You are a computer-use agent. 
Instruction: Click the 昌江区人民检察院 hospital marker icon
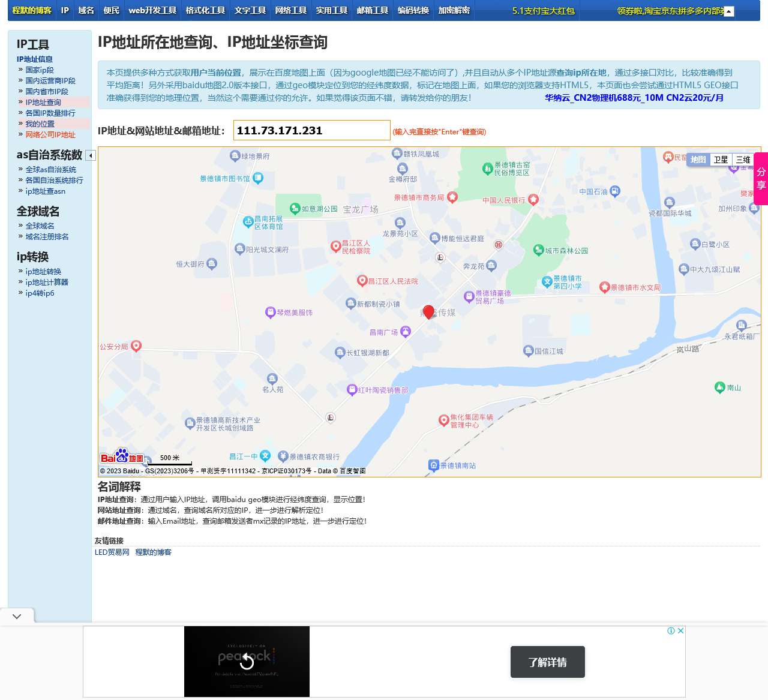tap(335, 246)
